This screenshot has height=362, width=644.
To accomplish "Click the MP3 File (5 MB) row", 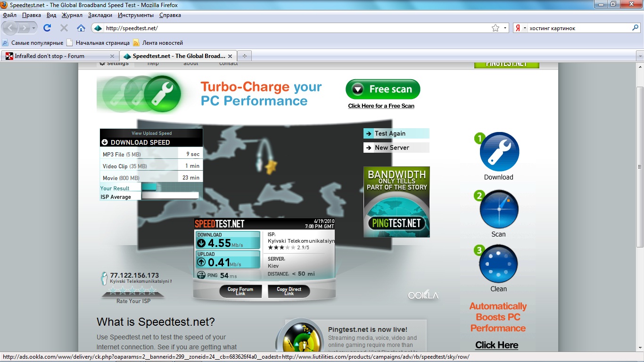I will pyautogui.click(x=151, y=154).
